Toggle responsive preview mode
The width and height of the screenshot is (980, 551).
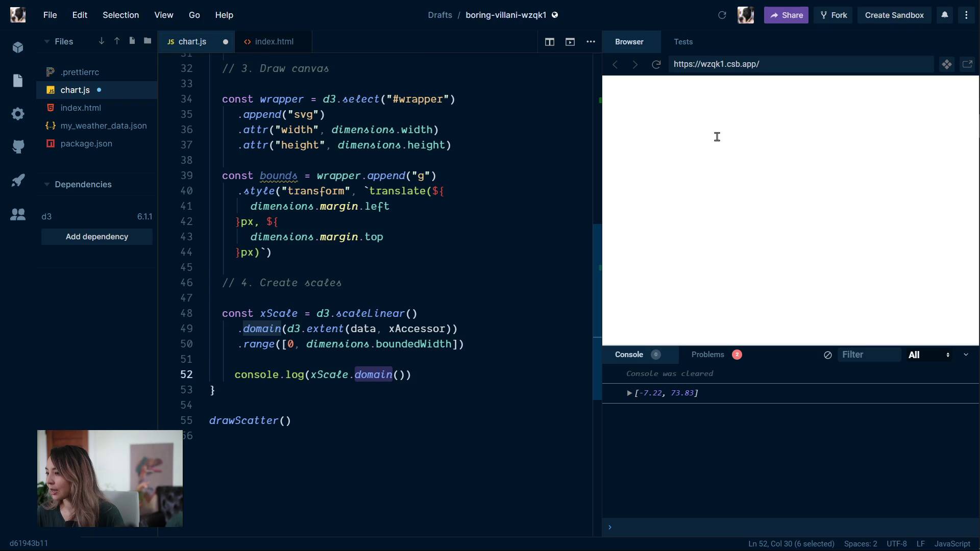click(947, 64)
